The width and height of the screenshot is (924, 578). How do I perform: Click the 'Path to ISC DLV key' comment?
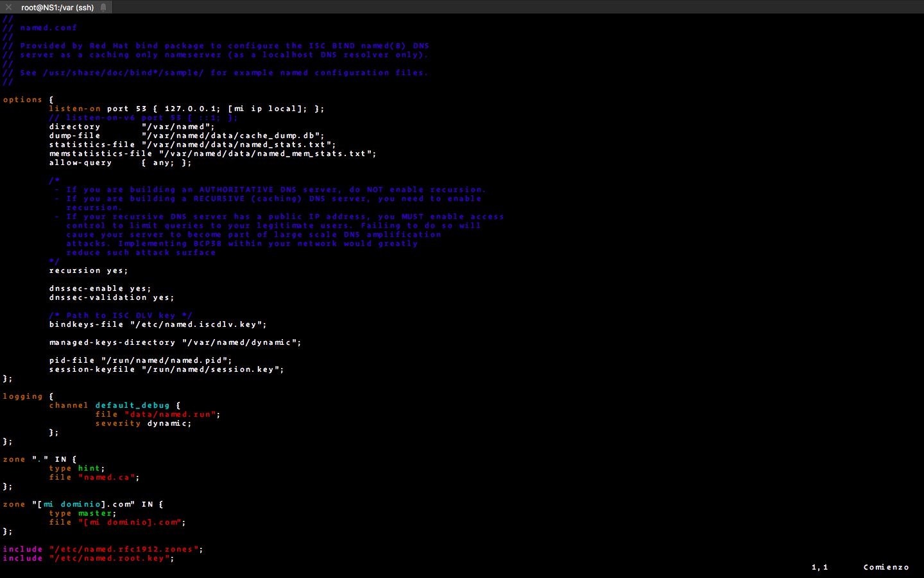121,315
